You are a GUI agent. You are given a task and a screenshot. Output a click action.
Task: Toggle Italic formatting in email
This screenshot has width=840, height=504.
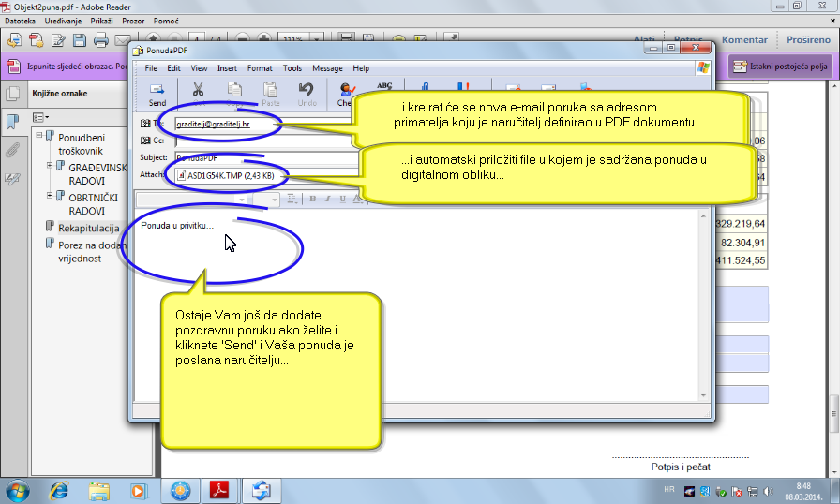tap(327, 199)
